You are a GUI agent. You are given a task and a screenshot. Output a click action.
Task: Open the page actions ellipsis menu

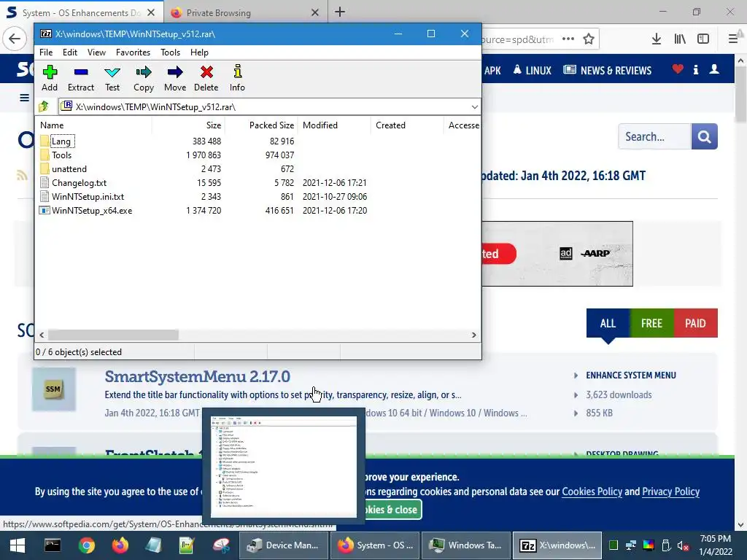click(568, 39)
